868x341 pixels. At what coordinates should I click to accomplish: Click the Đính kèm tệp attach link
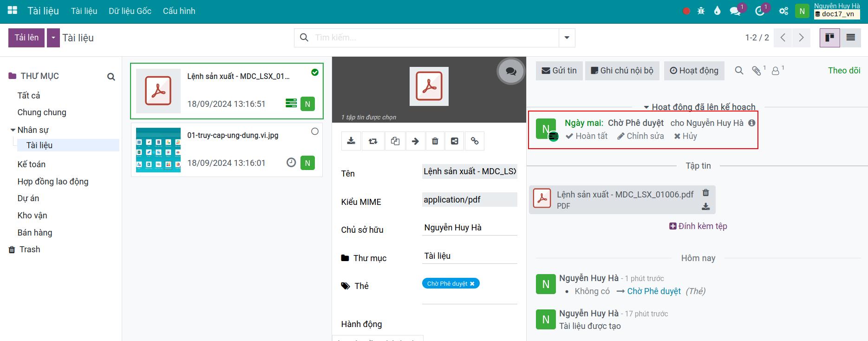click(x=698, y=226)
